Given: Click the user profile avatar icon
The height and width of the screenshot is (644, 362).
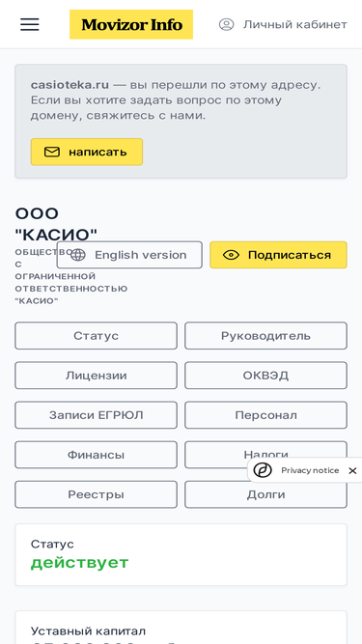Looking at the screenshot, I should (226, 25).
